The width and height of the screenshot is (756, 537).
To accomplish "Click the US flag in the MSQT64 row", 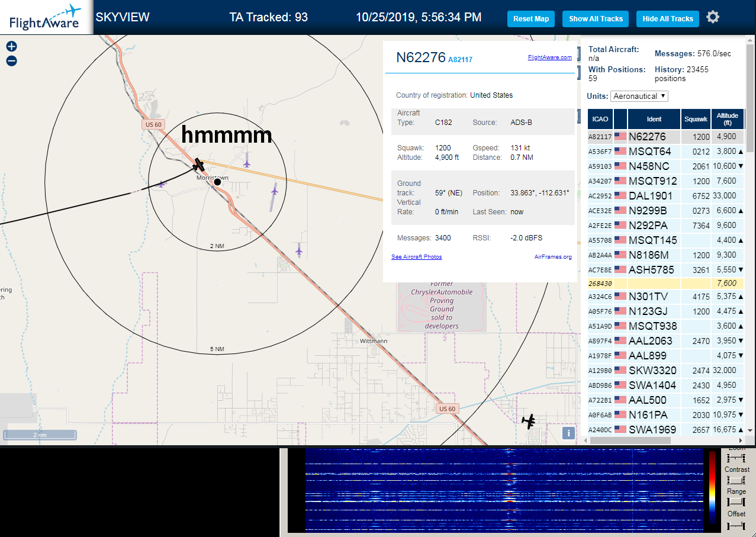I will [x=620, y=152].
